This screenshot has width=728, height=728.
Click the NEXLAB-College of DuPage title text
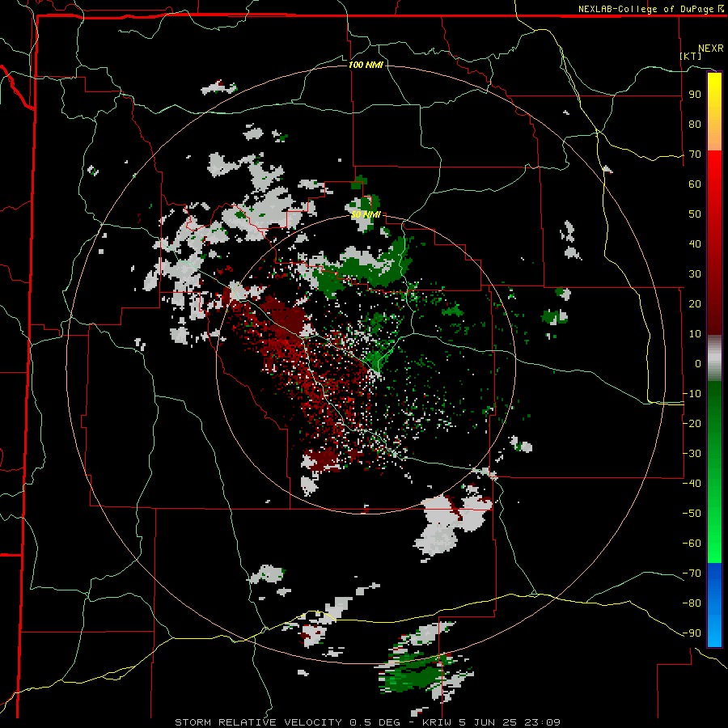point(646,9)
